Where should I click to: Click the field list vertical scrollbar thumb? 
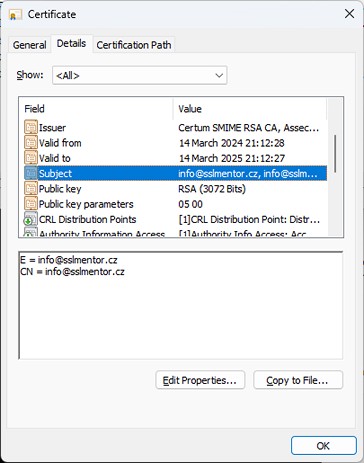[x=335, y=154]
